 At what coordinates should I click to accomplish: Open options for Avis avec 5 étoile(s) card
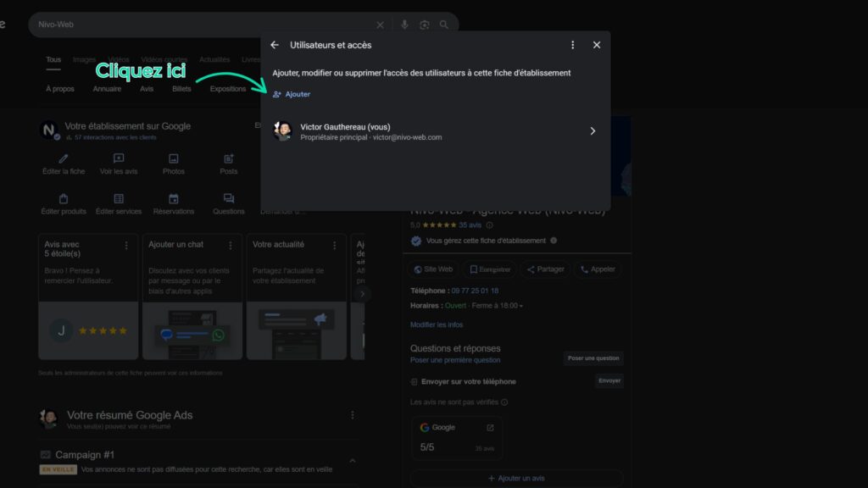pos(126,245)
